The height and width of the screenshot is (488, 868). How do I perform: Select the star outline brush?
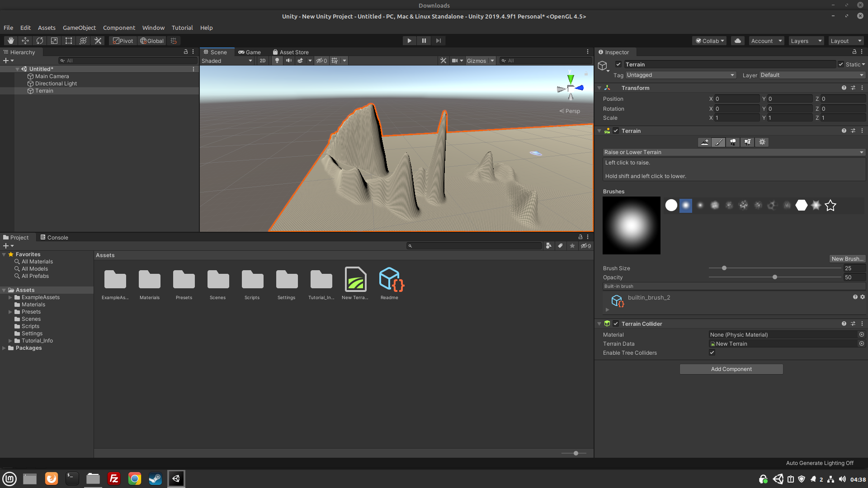(x=830, y=205)
